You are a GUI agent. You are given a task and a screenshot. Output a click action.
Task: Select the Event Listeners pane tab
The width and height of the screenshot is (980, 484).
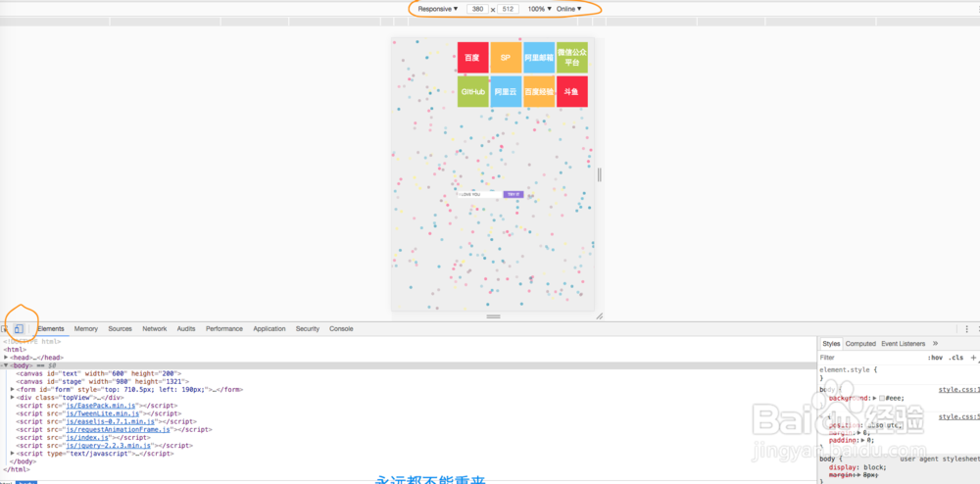[x=904, y=344]
